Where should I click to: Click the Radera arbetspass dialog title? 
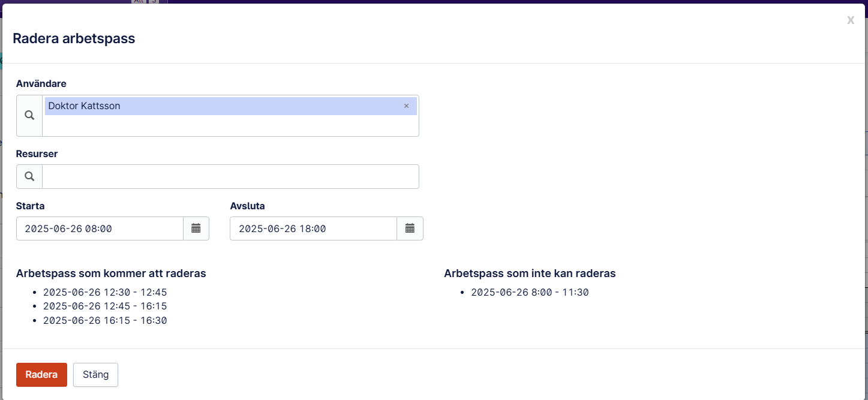tap(74, 39)
